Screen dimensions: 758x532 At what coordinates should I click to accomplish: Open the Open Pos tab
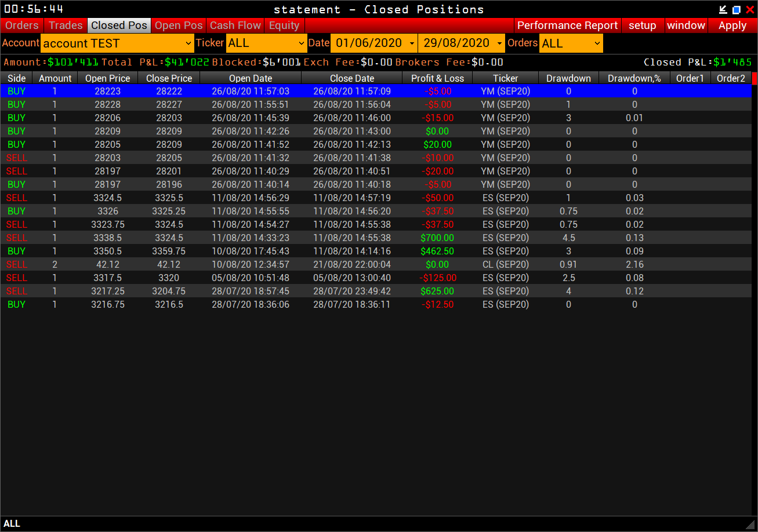[179, 25]
